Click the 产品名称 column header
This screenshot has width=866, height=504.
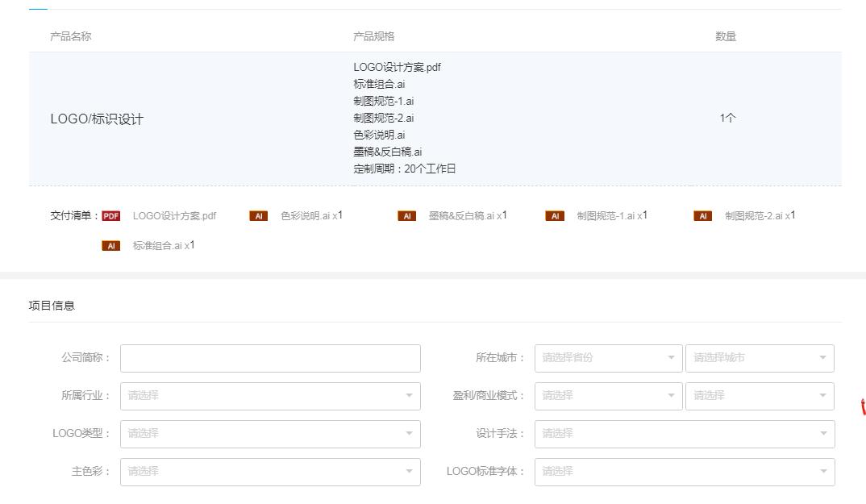click(x=71, y=36)
